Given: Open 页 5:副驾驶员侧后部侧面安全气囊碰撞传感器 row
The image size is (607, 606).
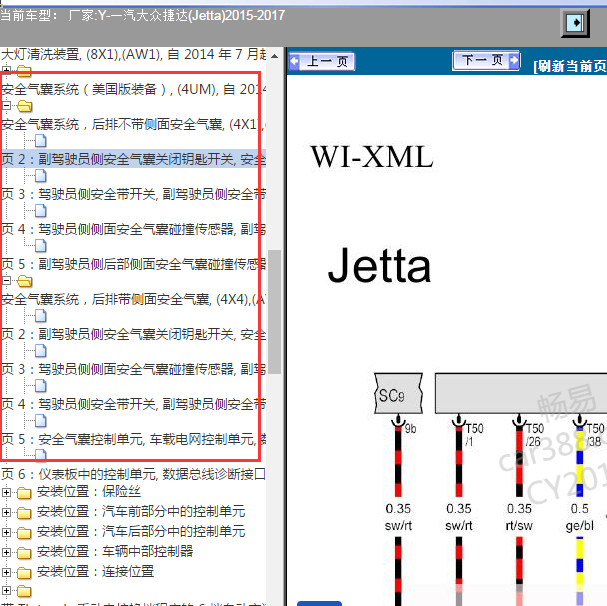Looking at the screenshot, I should tap(133, 264).
